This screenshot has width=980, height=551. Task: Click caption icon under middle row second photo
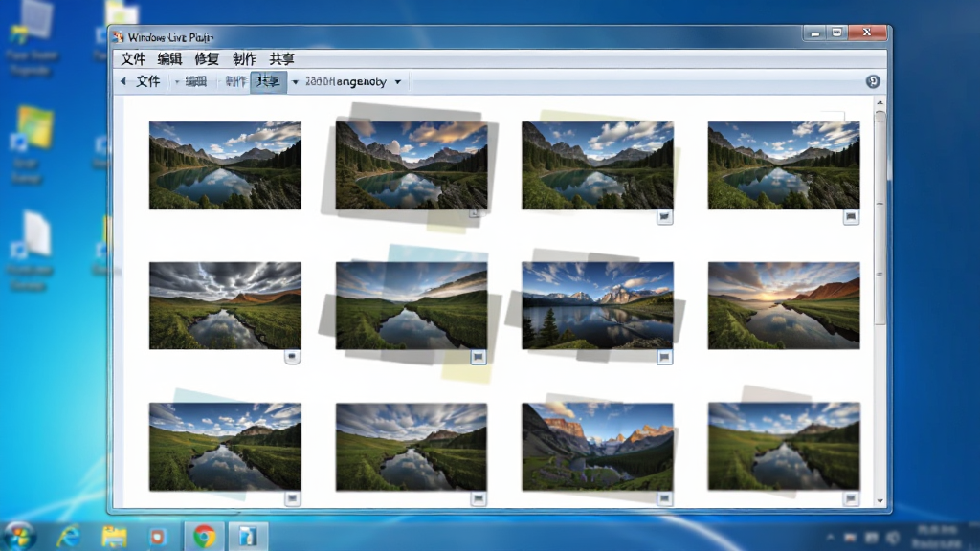pyautogui.click(x=479, y=357)
